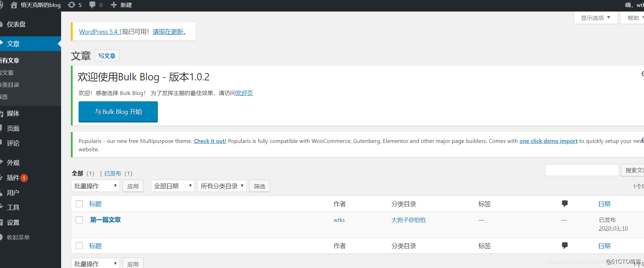Open the 批量操作 dropdown below the table

tap(95, 263)
